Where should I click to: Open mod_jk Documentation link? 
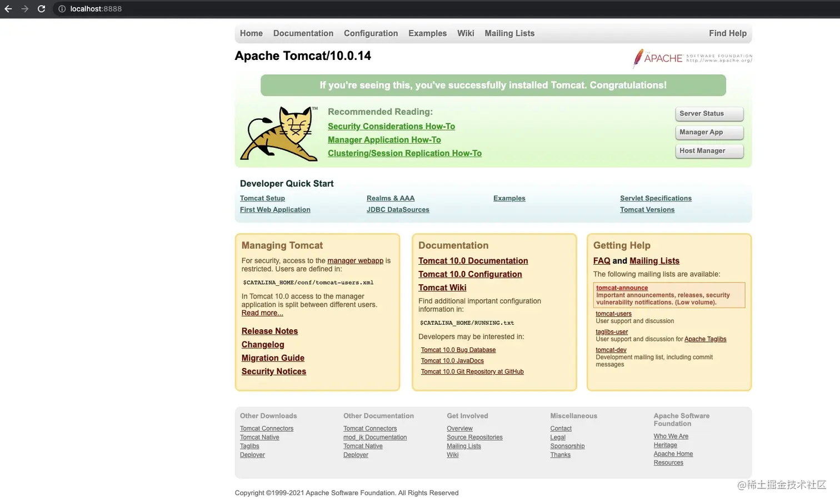point(375,437)
